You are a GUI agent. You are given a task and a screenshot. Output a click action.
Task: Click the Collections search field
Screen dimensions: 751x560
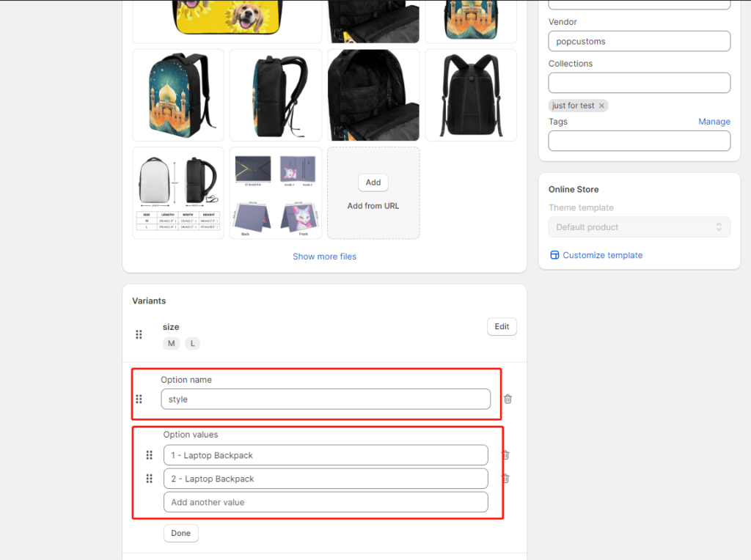[639, 83]
